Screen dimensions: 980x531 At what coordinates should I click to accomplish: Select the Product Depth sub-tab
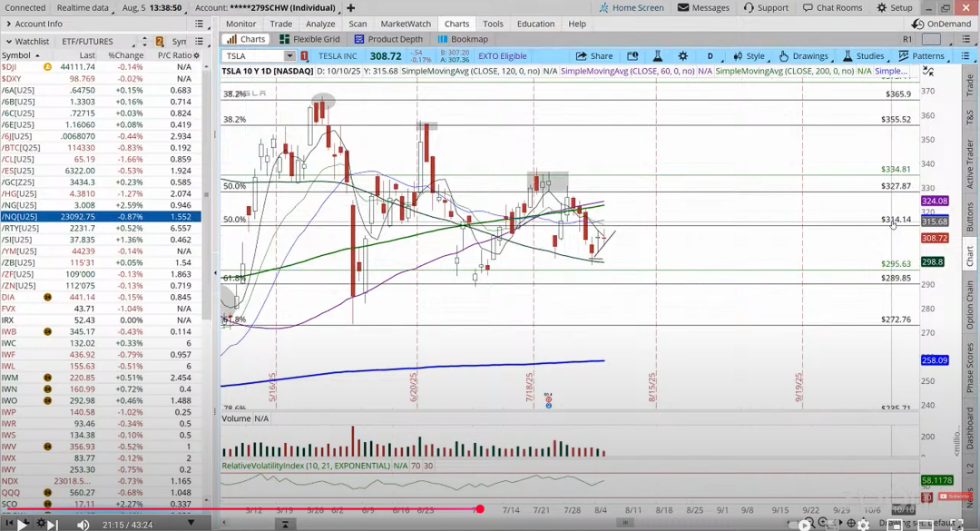pos(388,39)
